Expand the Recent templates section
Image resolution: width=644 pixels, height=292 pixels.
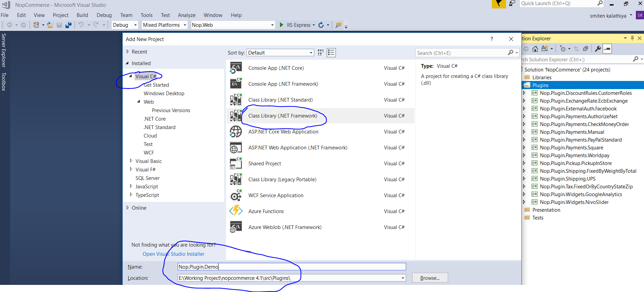point(128,51)
